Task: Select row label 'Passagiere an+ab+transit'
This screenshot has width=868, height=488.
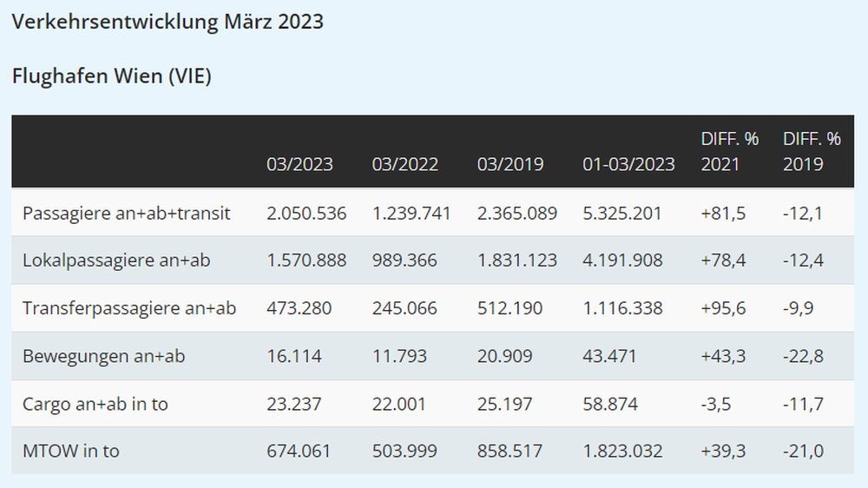Action: point(126,214)
